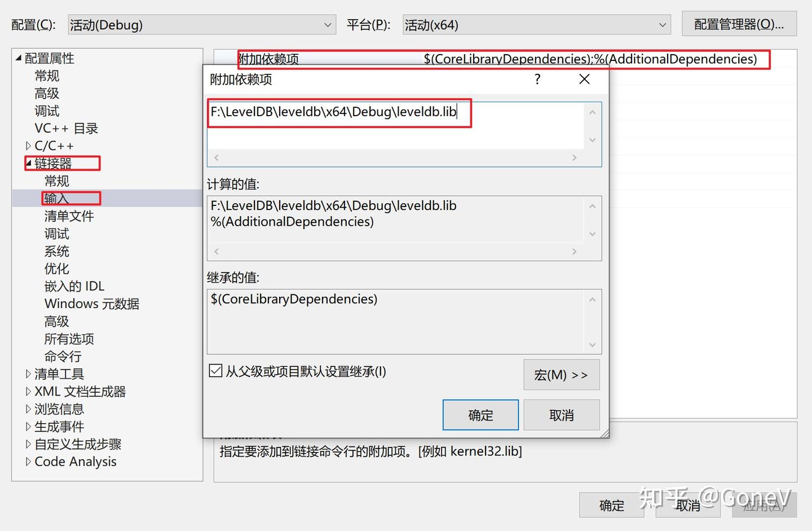
Task: Click the down arrow in the 继承的值 scrollbar
Action: (592, 344)
